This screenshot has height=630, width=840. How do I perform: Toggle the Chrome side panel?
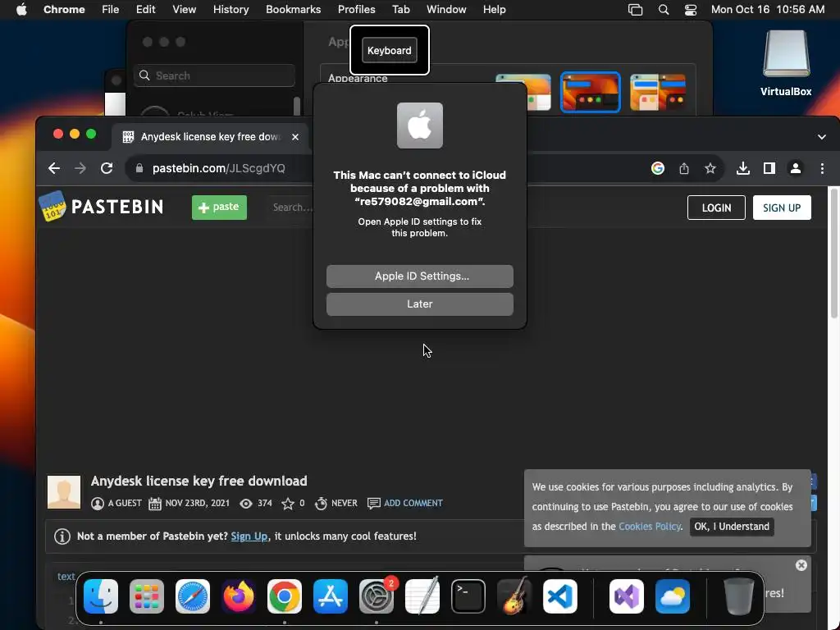769,168
